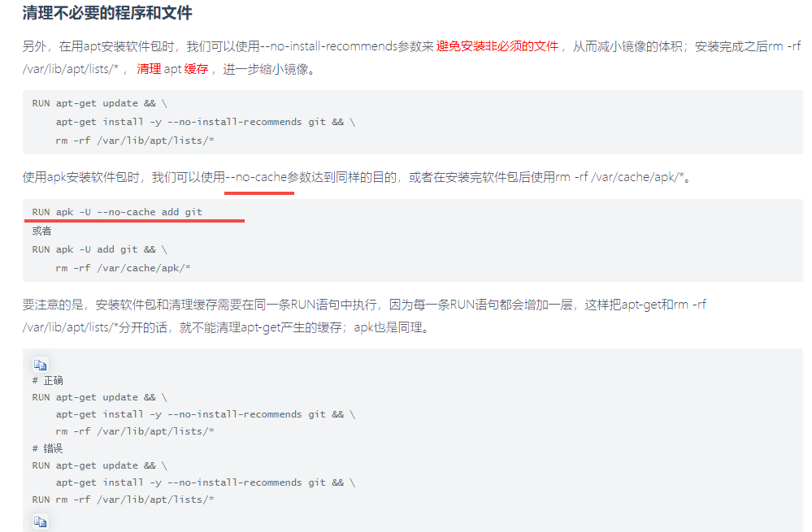This screenshot has width=812, height=532.
Task: Click the "# 正确" comment line
Action: tap(47, 381)
